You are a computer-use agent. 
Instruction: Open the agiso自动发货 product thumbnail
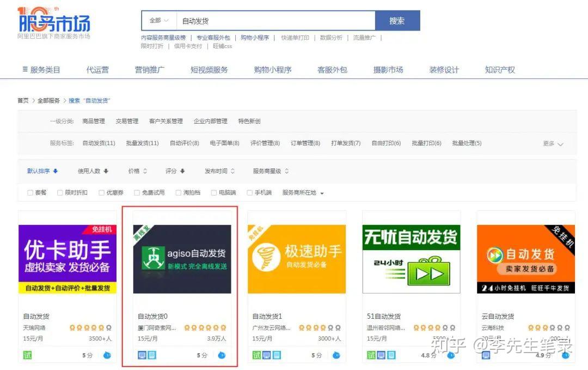click(x=182, y=259)
